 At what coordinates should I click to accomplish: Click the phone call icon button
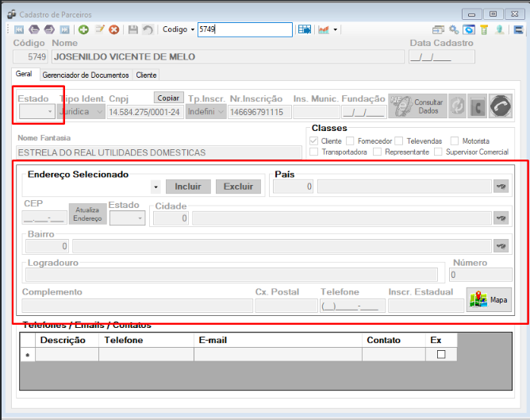coord(501,106)
